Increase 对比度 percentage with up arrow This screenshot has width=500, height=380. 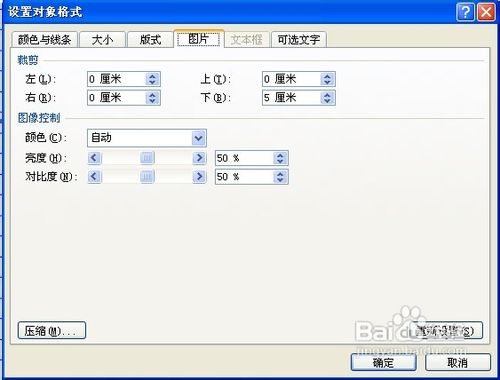pos(280,173)
